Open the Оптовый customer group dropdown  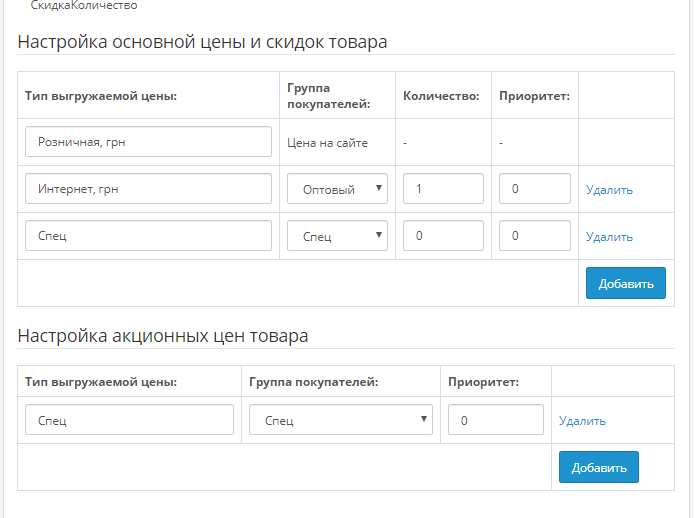[337, 189]
